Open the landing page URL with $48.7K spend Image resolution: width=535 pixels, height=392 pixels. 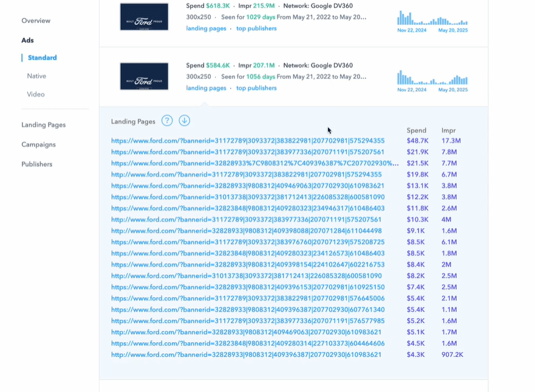coord(247,141)
